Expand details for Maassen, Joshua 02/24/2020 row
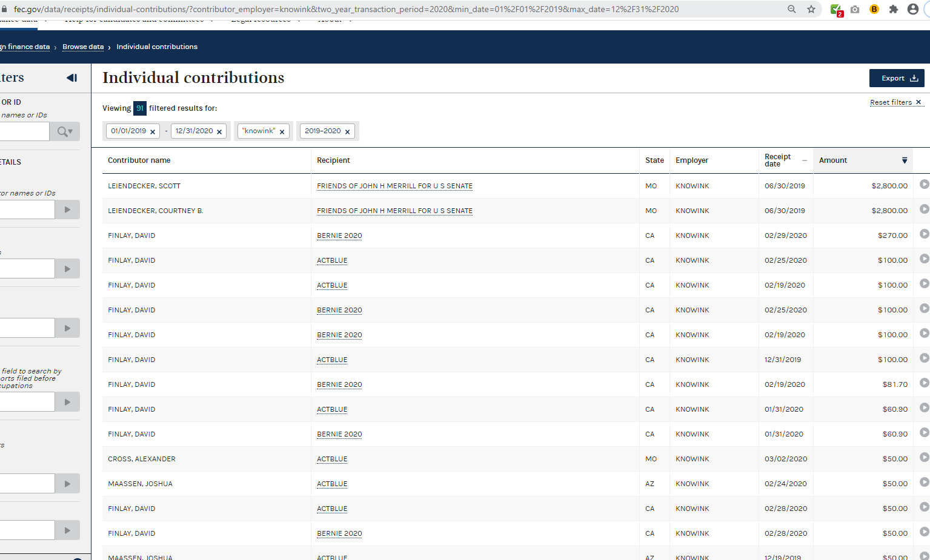Screen dimensions: 930x560 [924, 483]
